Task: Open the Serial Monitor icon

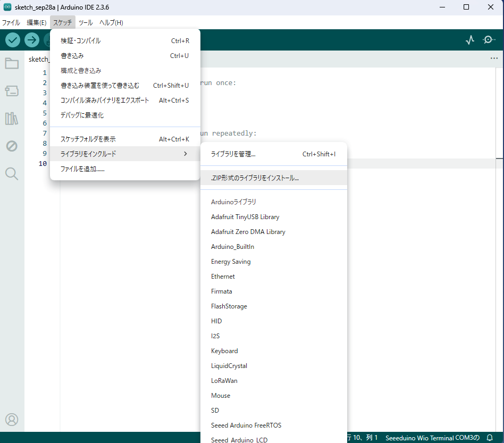Action: coord(489,40)
